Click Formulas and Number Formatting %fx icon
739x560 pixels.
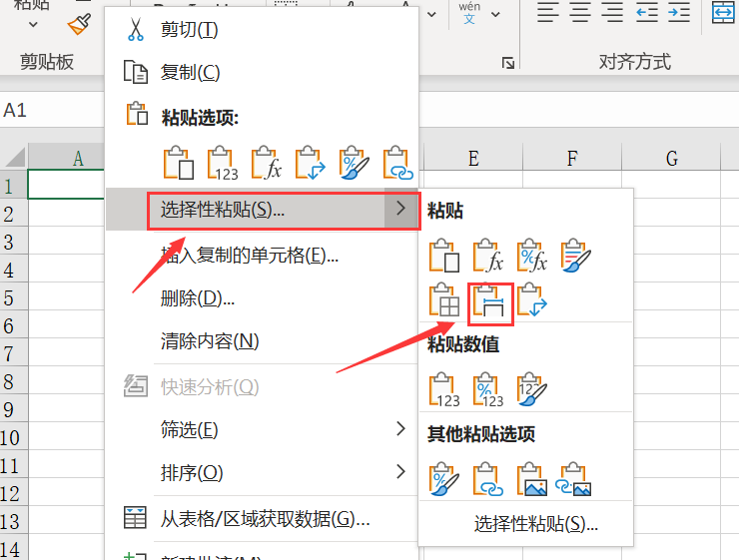(532, 256)
